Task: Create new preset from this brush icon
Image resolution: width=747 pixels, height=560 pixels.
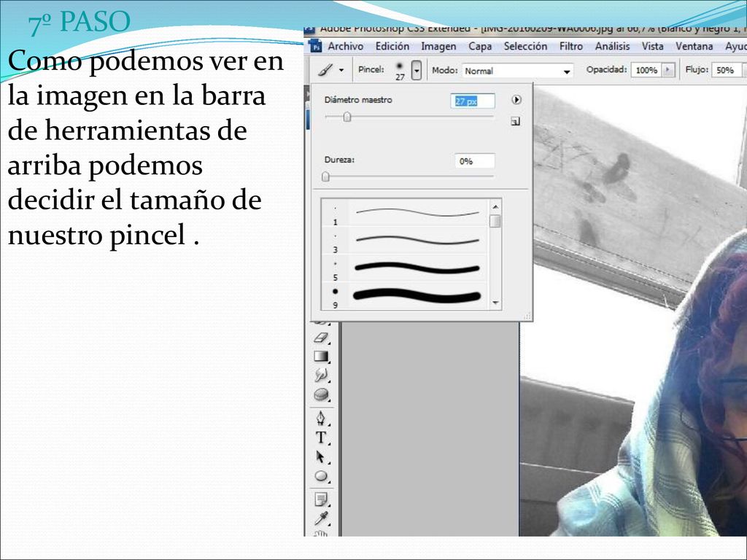Action: 515,122
